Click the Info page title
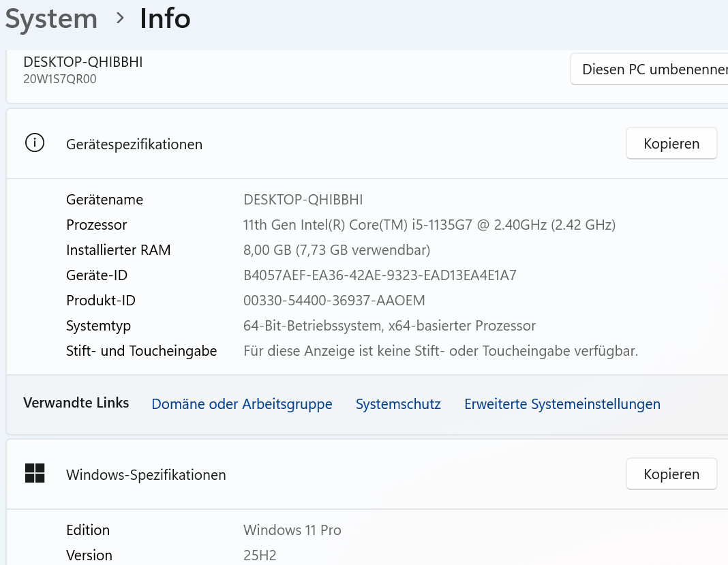Viewport: 728px width, 565px height. pos(165,18)
